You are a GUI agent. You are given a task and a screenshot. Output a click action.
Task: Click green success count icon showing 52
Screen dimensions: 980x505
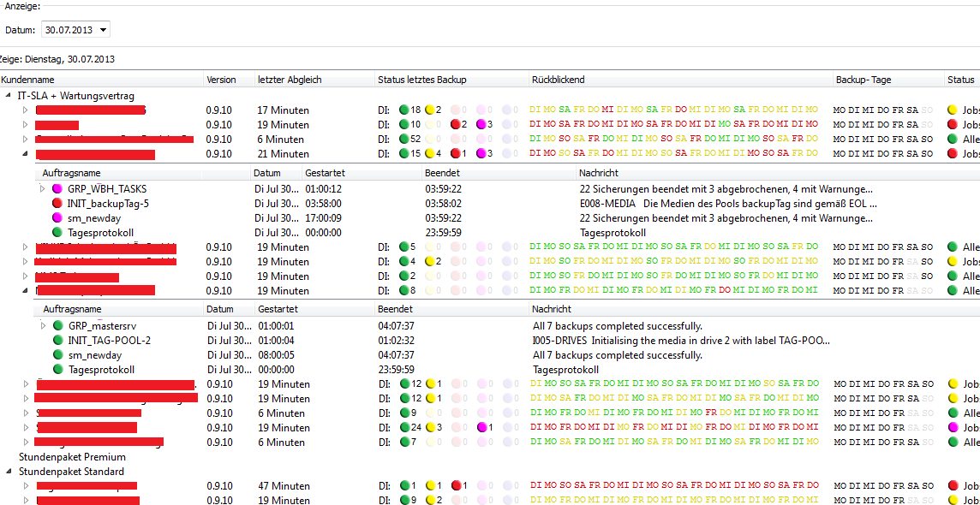click(404, 139)
